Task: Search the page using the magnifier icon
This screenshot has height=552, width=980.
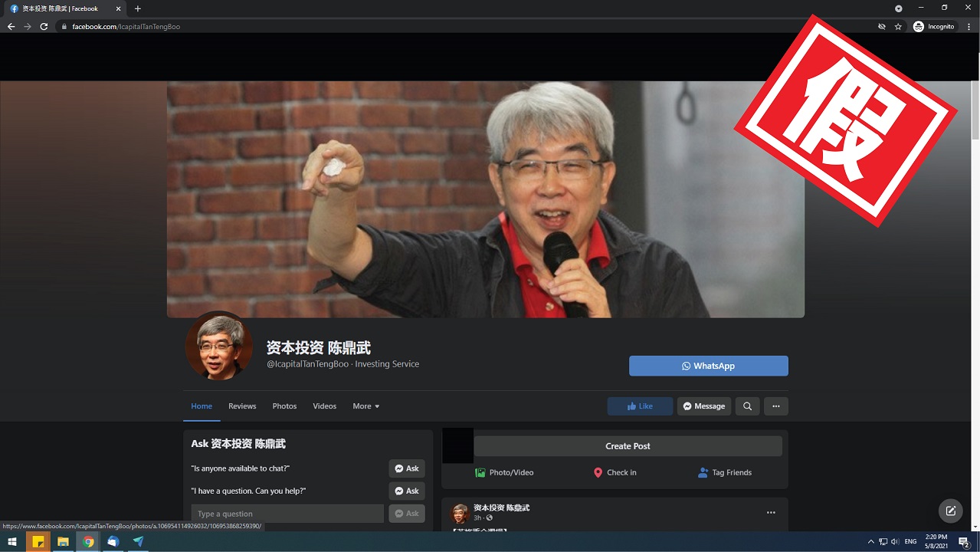Action: (747, 406)
